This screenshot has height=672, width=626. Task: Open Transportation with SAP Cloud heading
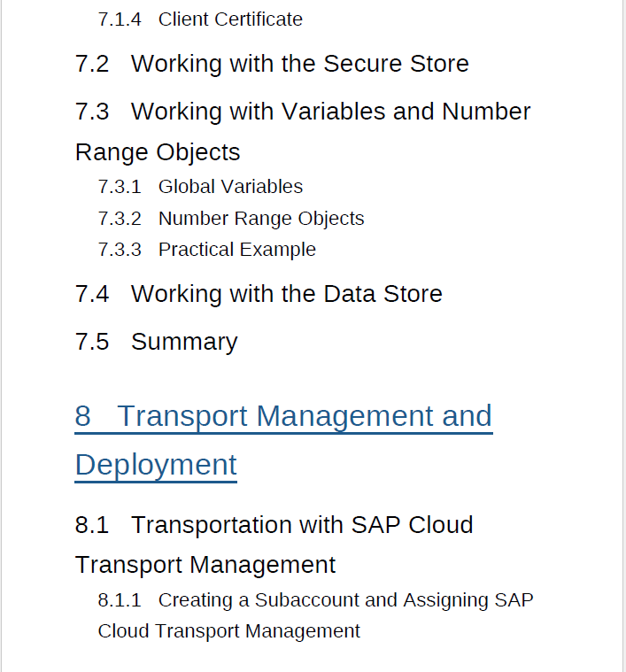point(302,525)
